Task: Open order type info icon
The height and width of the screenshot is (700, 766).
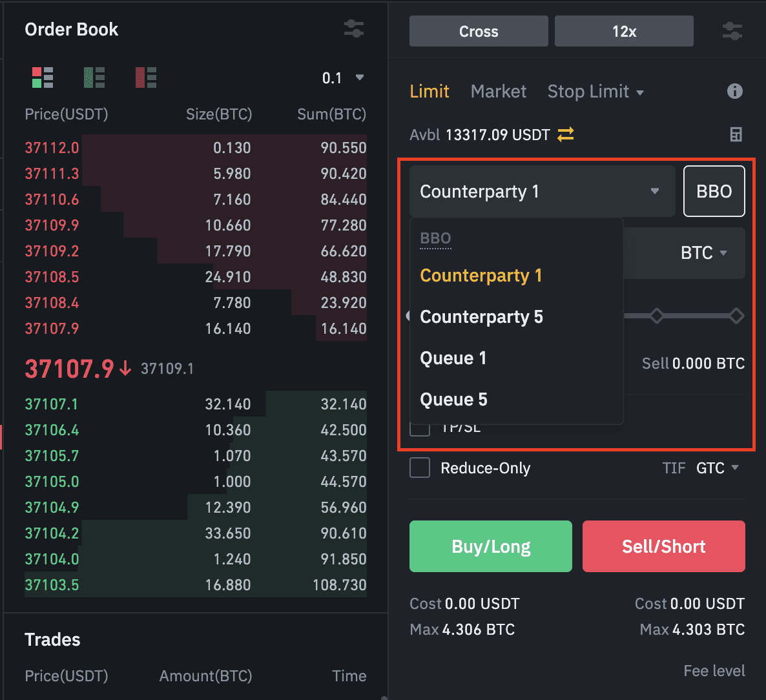Action: pos(735,91)
